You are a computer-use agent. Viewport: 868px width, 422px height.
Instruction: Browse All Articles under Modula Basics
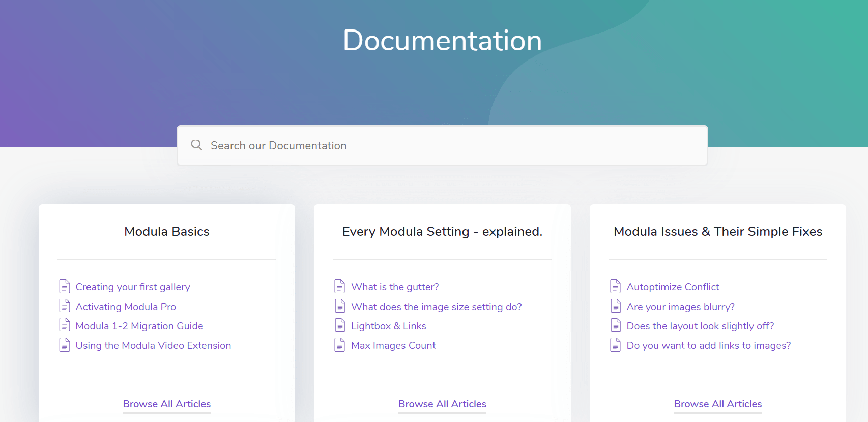pos(167,404)
